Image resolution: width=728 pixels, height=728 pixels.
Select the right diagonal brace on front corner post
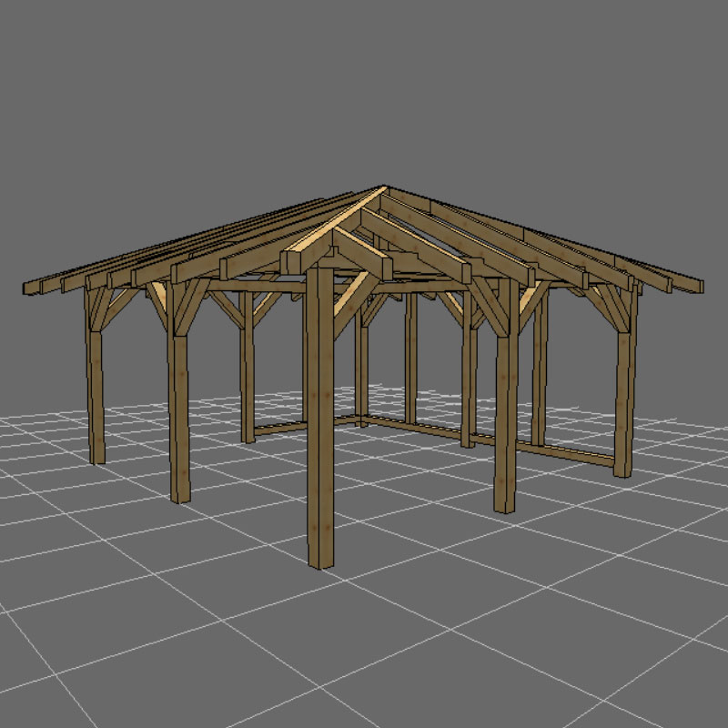pyautogui.click(x=350, y=305)
